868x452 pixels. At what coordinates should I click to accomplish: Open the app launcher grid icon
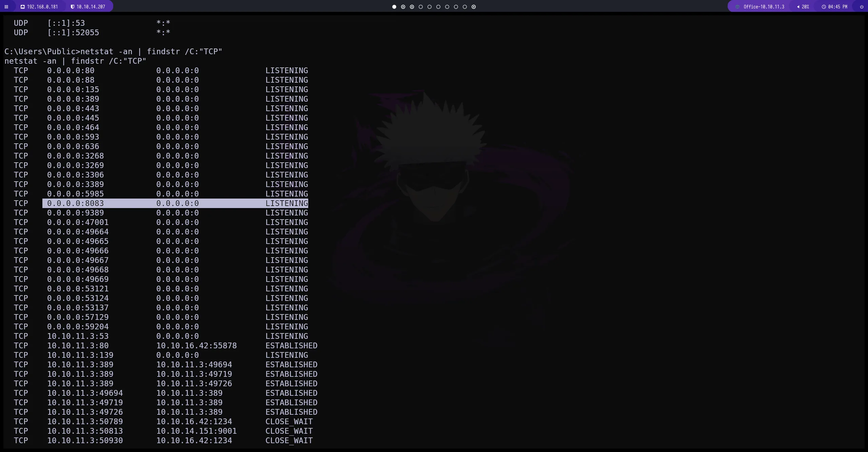coord(6,7)
